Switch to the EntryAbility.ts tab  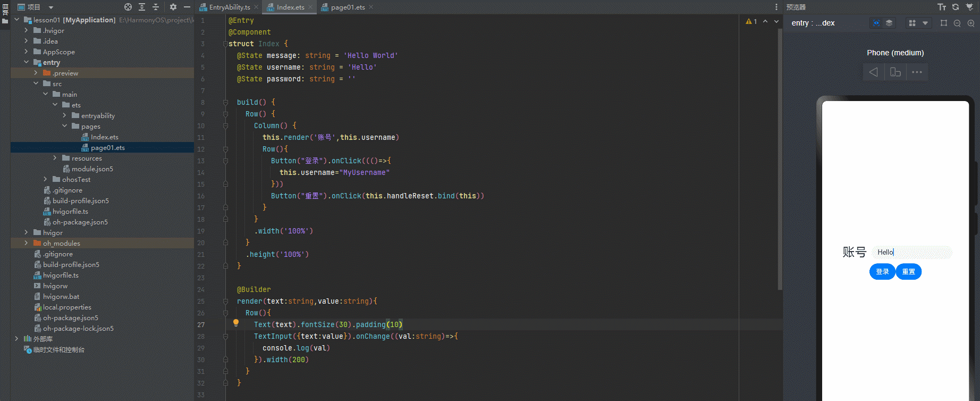point(229,7)
